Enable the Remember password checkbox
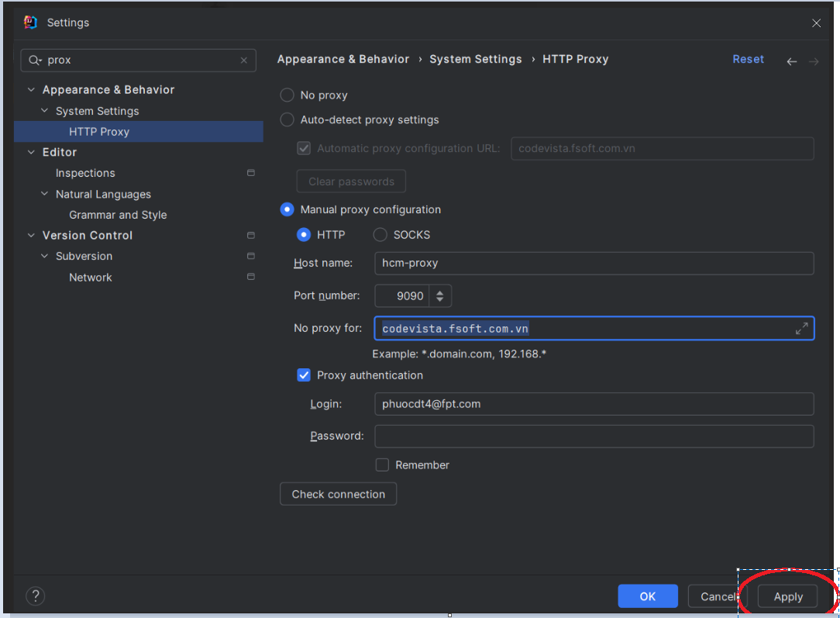Screen dimensions: 840x618 (x=382, y=464)
